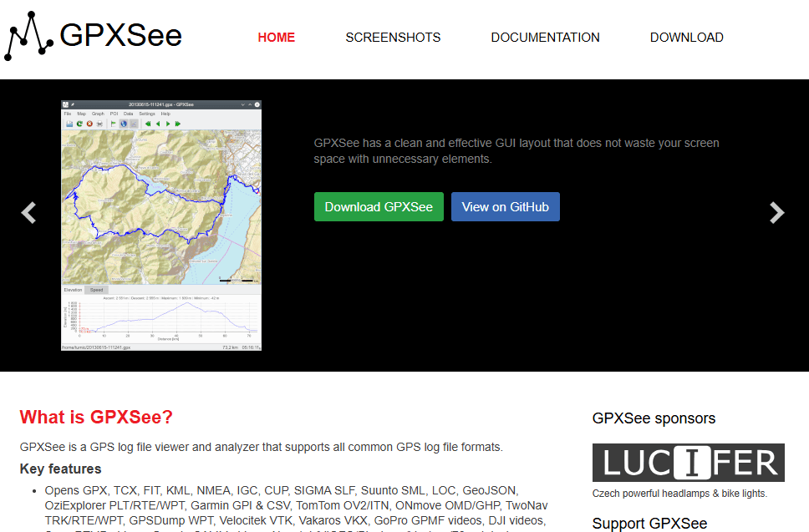The width and height of the screenshot is (809, 532).
Task: Click the GPXSee logo icon
Action: click(x=28, y=36)
